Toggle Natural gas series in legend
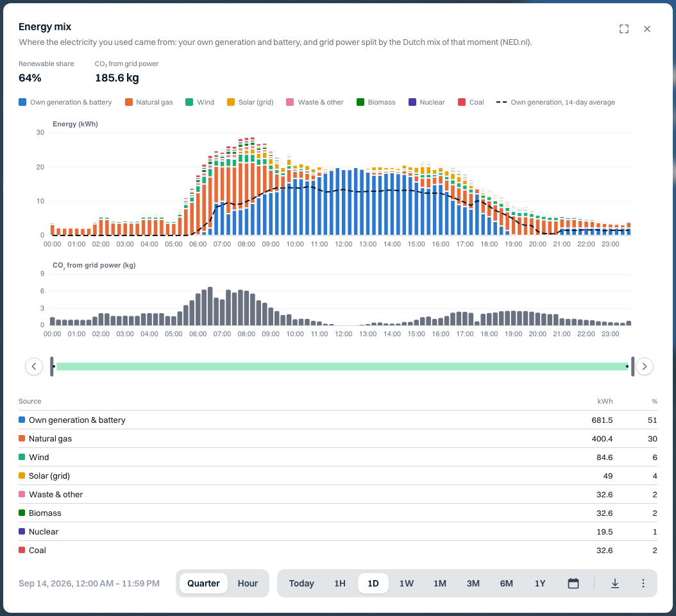Screen dimensions: 676x616 tap(149, 102)
